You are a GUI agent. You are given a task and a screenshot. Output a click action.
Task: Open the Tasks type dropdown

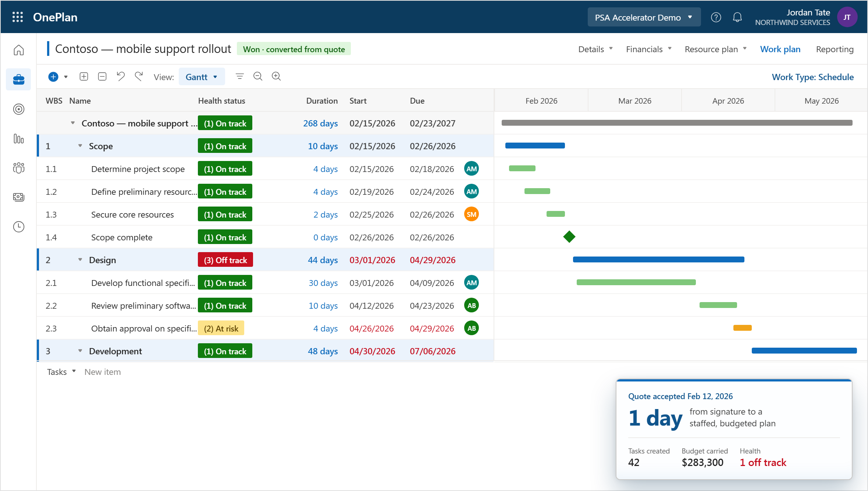point(61,372)
